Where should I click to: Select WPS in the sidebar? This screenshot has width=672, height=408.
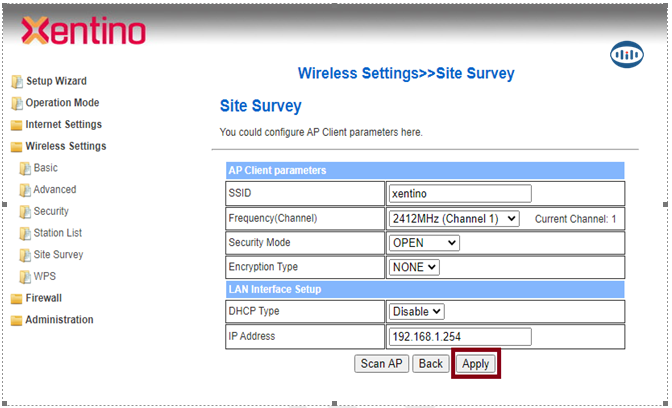pos(44,276)
